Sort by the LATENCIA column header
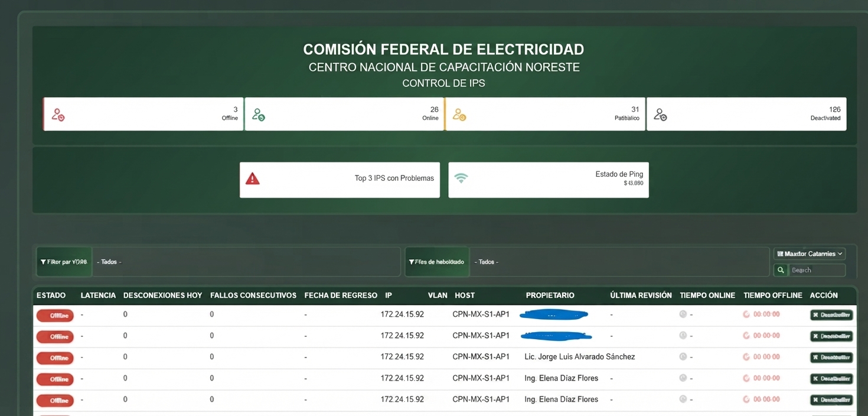868x416 pixels. [x=98, y=295]
